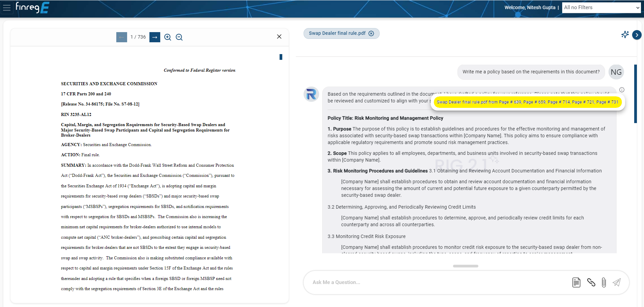Go to next PDF page
Image resolution: width=644 pixels, height=307 pixels.
point(155,37)
